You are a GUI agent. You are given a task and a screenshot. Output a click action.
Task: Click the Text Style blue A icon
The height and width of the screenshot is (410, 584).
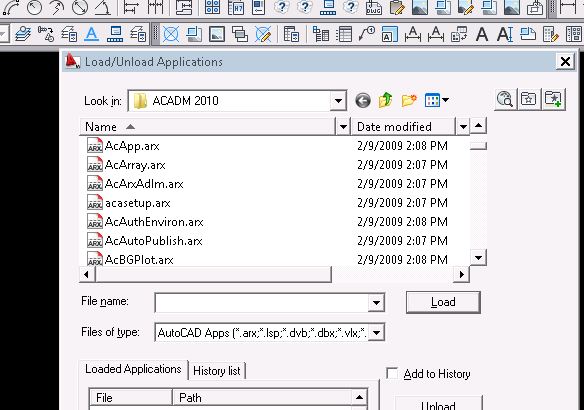pyautogui.click(x=91, y=34)
